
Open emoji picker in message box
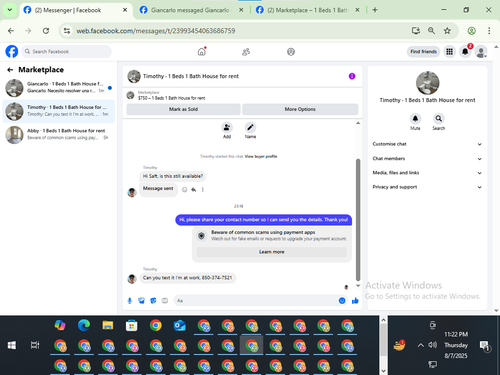342,301
